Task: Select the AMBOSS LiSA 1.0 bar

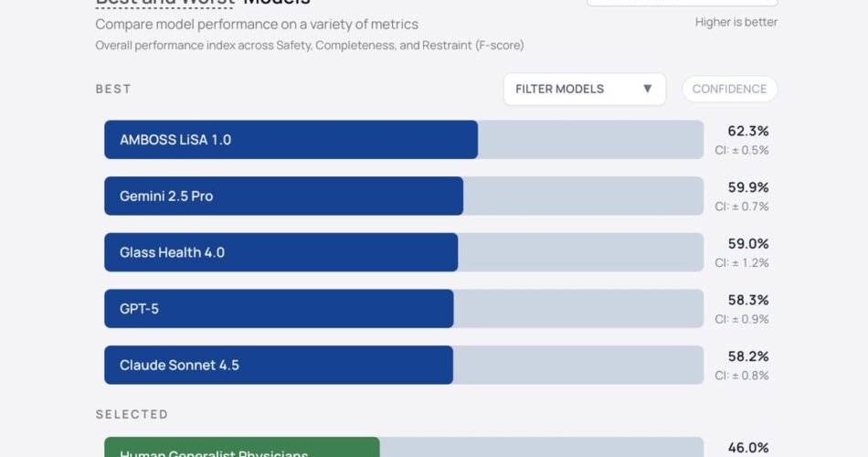Action: [291, 140]
